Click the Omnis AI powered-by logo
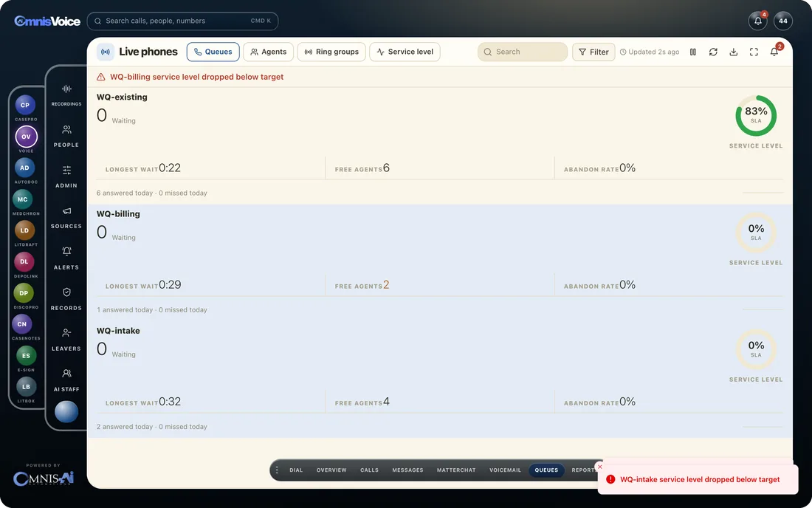Image resolution: width=812 pixels, height=508 pixels. (x=44, y=478)
